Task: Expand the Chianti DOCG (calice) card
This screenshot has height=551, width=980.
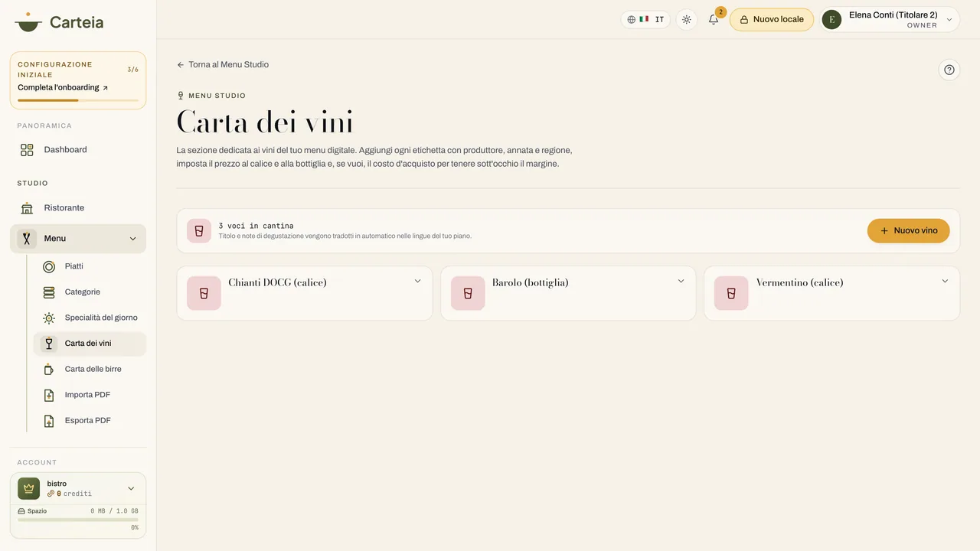Action: pyautogui.click(x=417, y=281)
